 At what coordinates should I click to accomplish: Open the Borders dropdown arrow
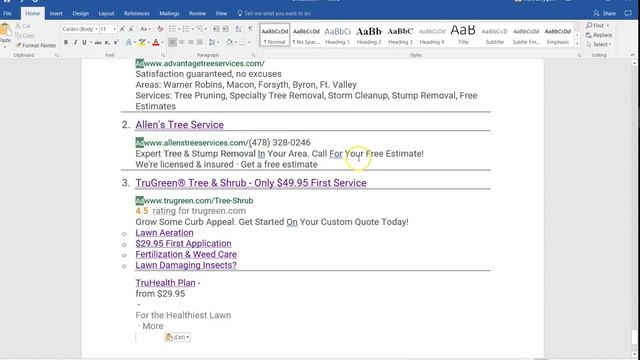coord(249,42)
